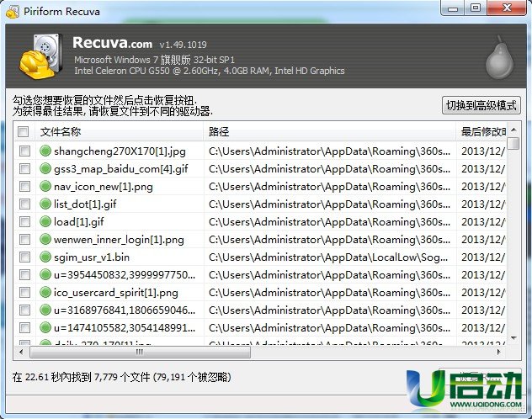Minimize the Piriform Recuva window
This screenshot has width=532, height=419.
pos(453,8)
